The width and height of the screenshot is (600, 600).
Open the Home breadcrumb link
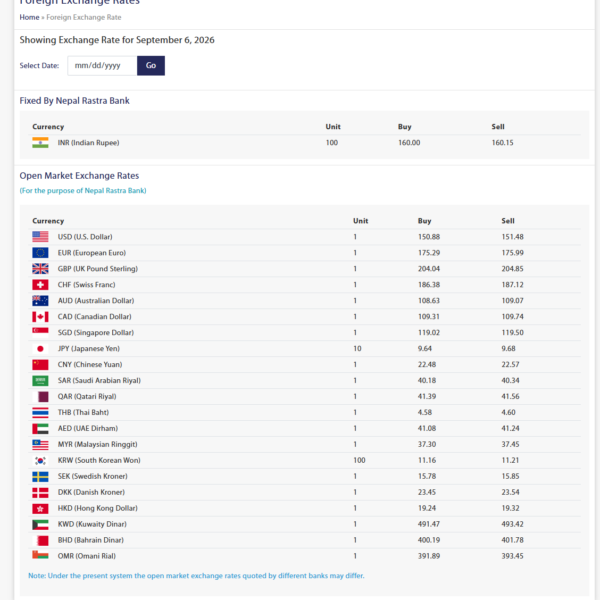(29, 17)
